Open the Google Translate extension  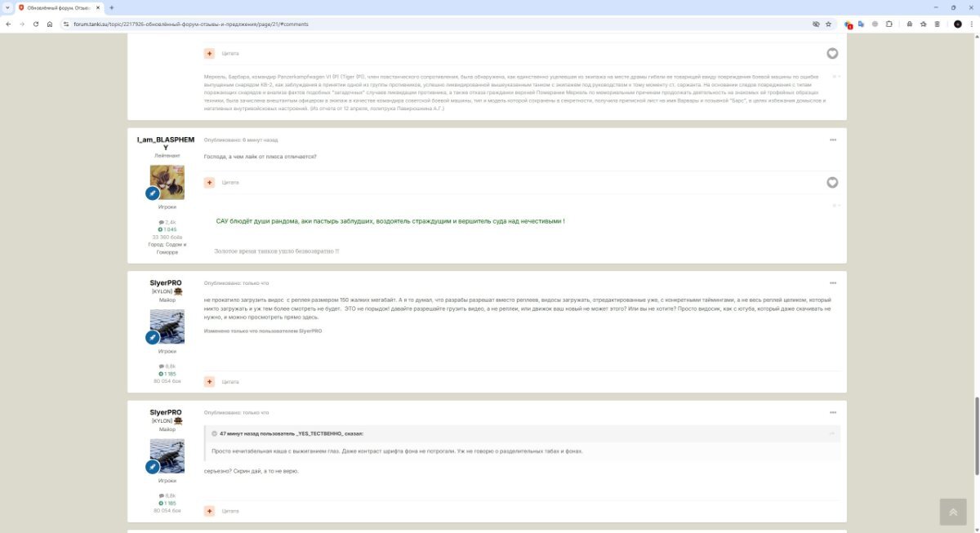coord(862,24)
